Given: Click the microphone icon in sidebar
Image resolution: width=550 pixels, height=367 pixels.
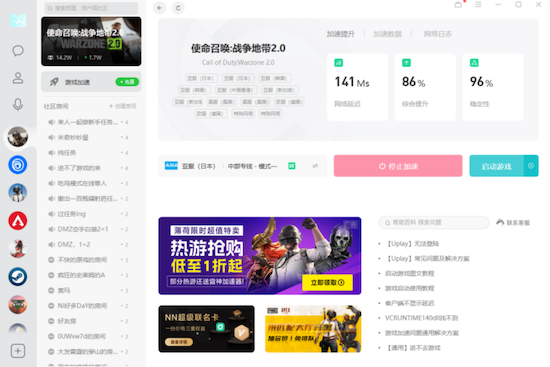Looking at the screenshot, I should tap(18, 105).
